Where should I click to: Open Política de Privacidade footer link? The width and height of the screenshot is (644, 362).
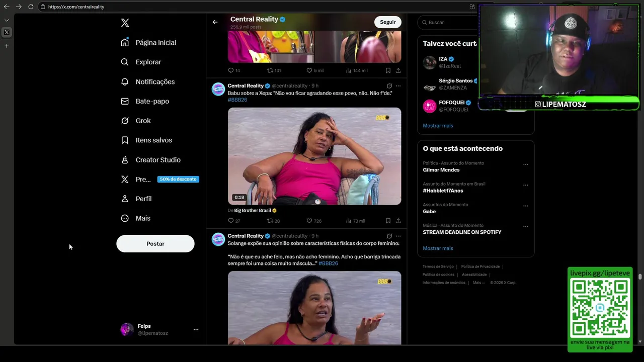coord(480,266)
